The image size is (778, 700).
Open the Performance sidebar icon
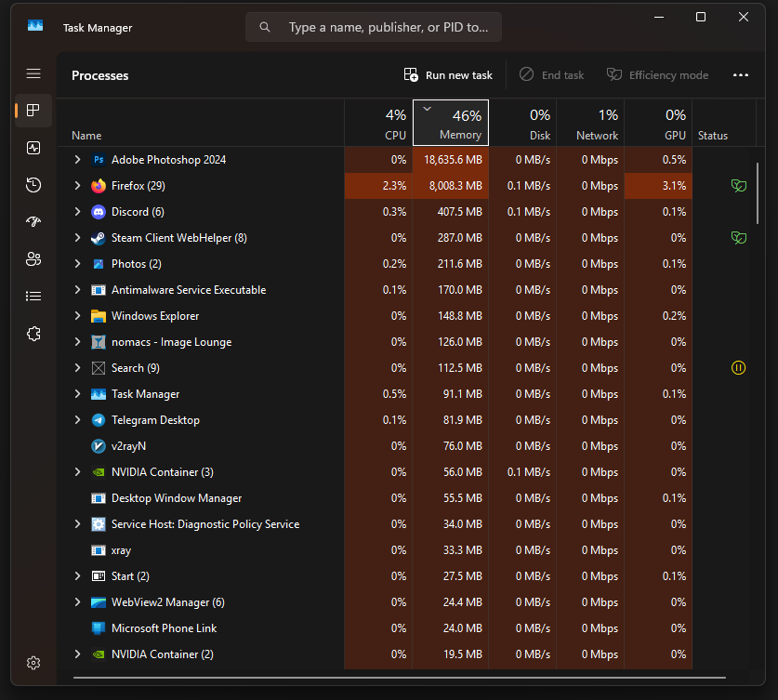[x=33, y=147]
